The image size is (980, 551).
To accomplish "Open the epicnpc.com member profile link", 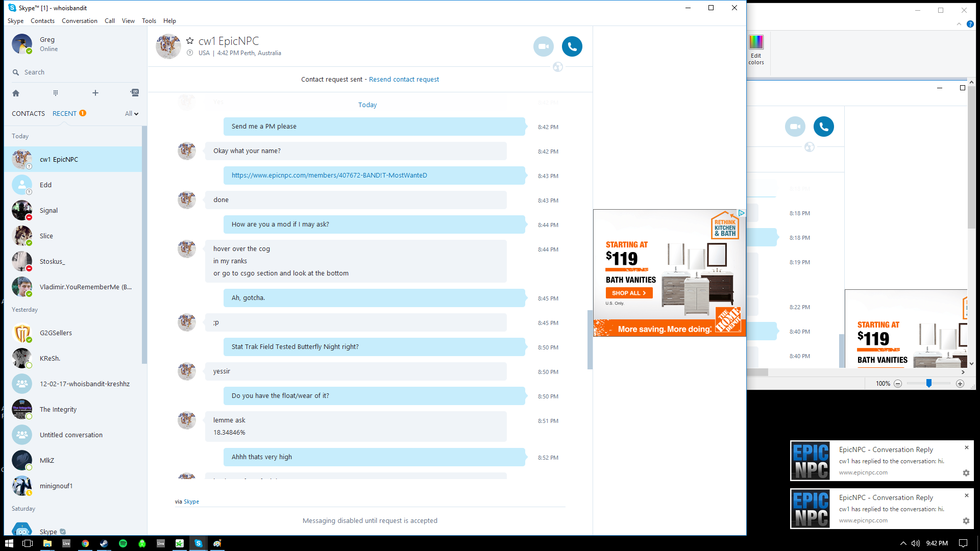I will click(x=329, y=176).
